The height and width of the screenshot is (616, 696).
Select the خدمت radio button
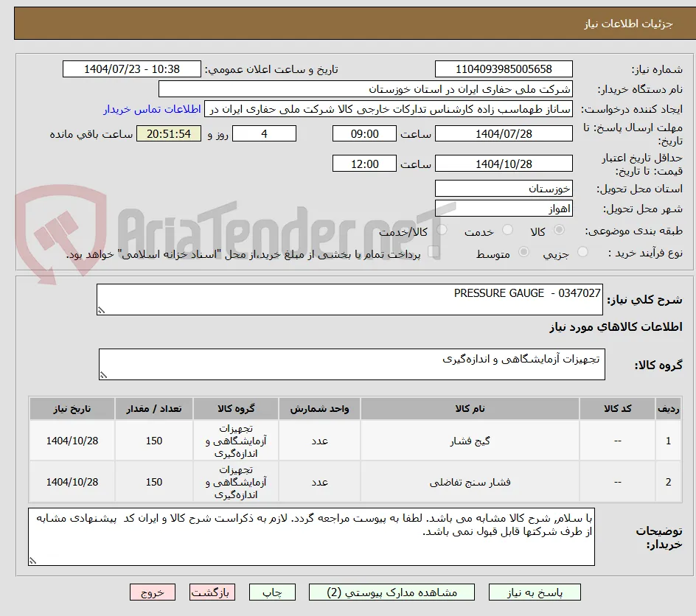pyautogui.click(x=507, y=230)
